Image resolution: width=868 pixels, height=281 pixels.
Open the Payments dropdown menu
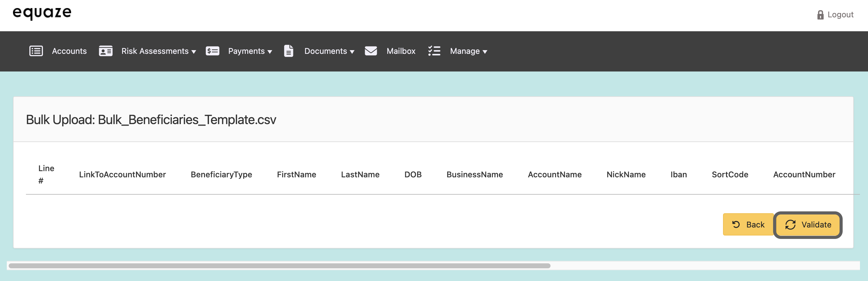click(x=250, y=51)
